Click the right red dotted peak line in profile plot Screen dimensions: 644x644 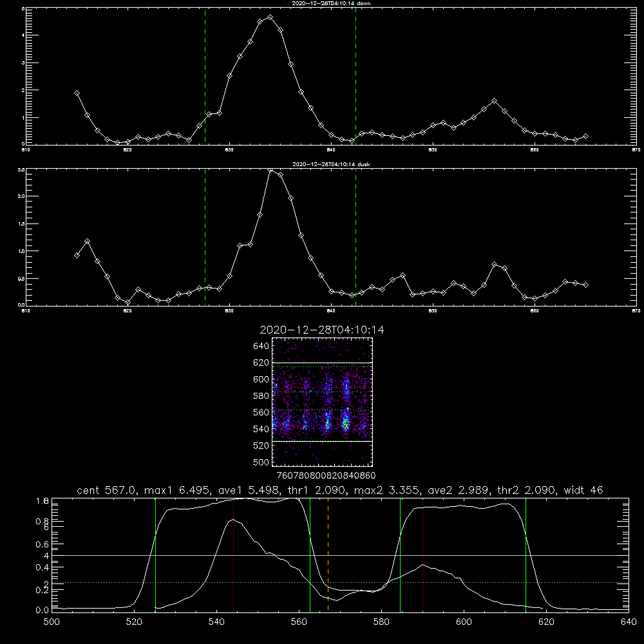422,554
